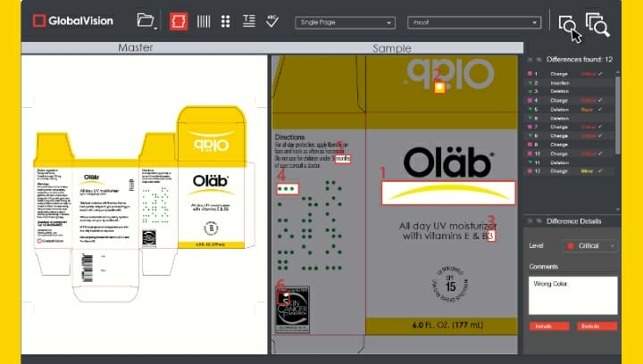Pin the Difference Details panel

[x=539, y=221]
